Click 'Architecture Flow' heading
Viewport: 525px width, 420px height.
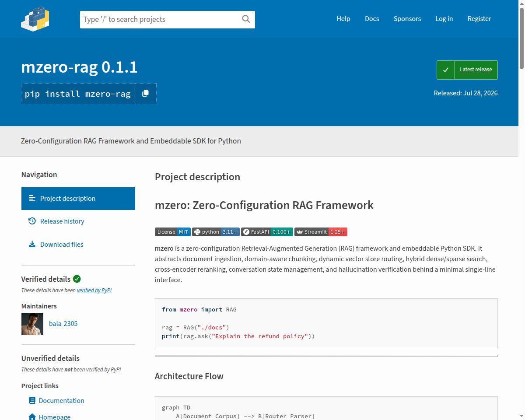[x=189, y=376]
